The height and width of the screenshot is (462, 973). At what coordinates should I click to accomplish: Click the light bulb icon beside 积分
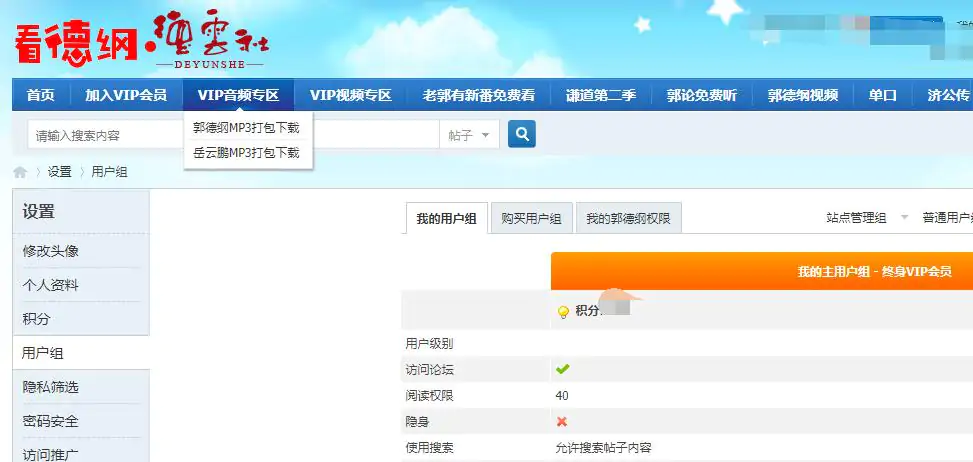point(563,312)
